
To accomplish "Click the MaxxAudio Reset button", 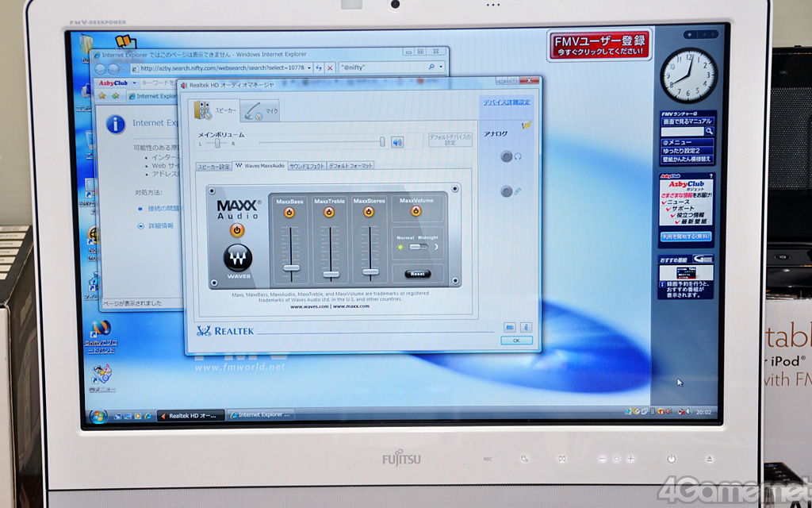I will (417, 274).
